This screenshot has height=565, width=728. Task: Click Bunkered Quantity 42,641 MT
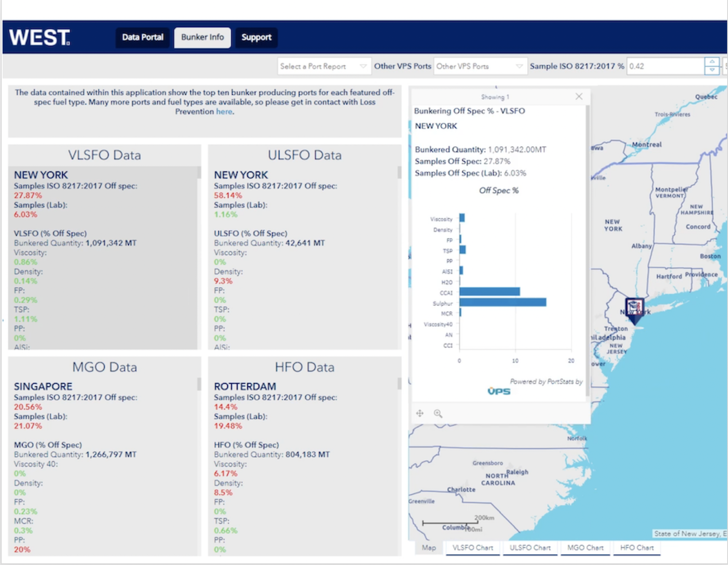coord(269,243)
